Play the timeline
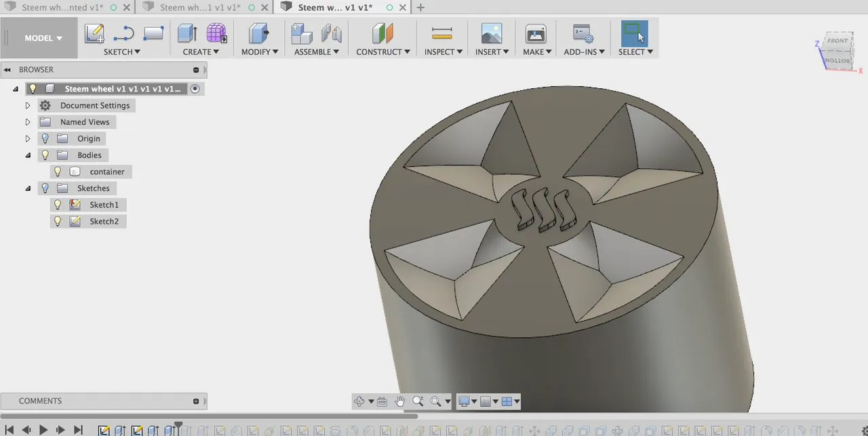Screen dimensions: 868x436 point(43,430)
